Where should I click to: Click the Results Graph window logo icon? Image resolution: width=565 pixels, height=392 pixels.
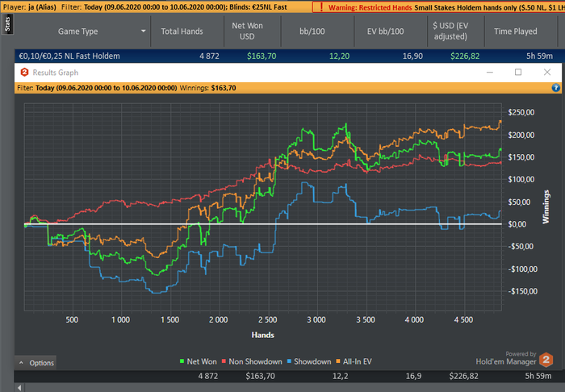click(24, 73)
